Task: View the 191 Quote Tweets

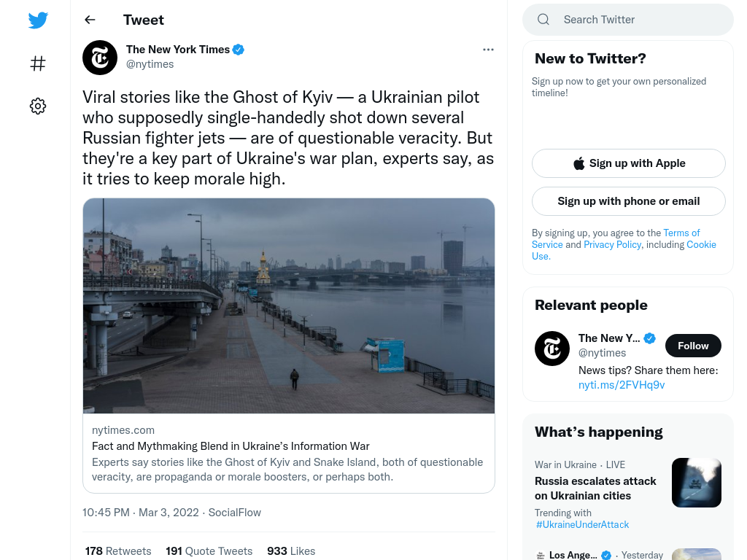Action: [209, 551]
